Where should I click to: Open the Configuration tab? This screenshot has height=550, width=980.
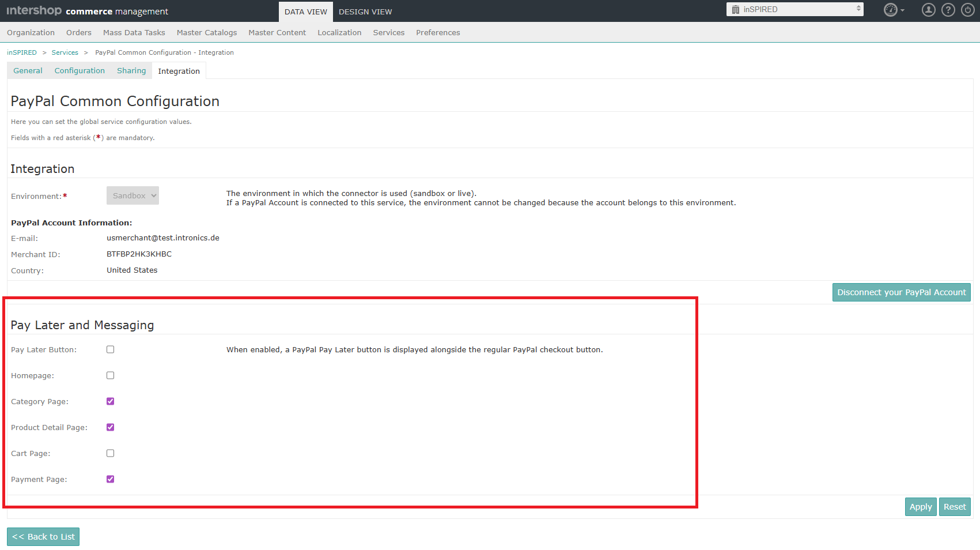[80, 71]
